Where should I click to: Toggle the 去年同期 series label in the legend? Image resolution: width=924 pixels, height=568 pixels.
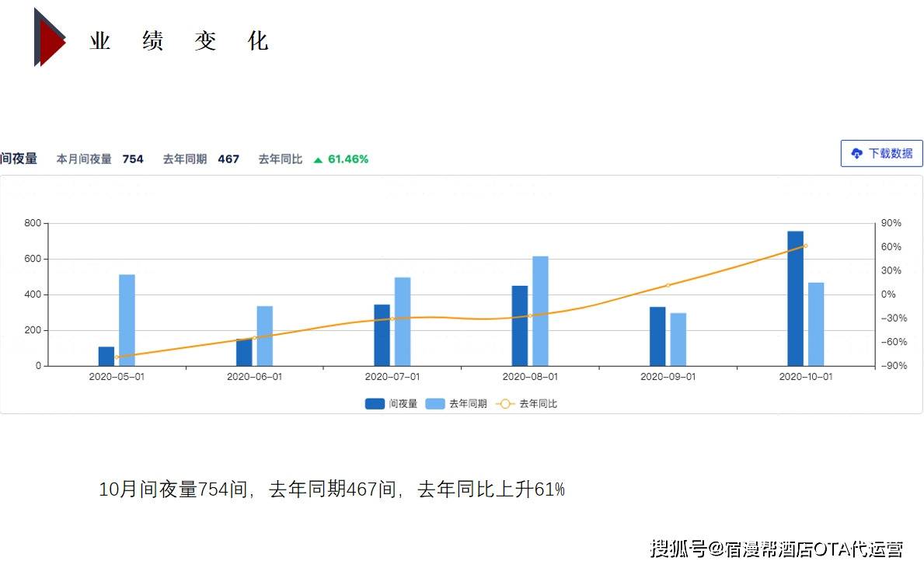tap(468, 404)
